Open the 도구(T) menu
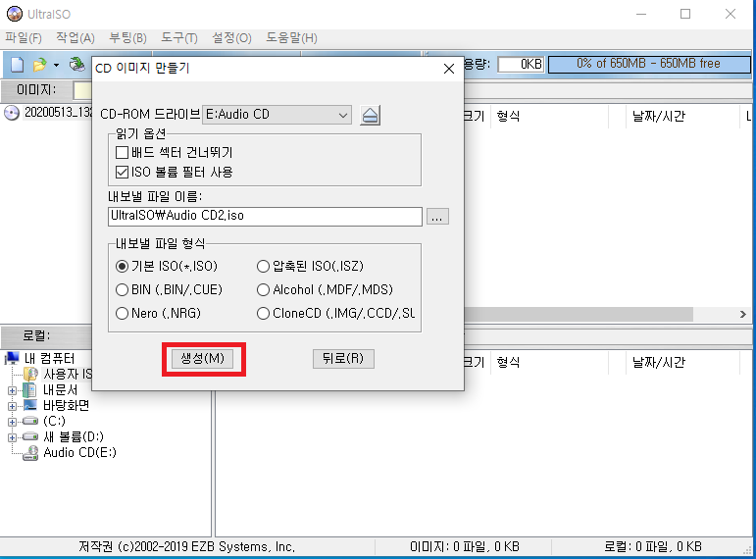Image resolution: width=756 pixels, height=559 pixels. click(178, 37)
